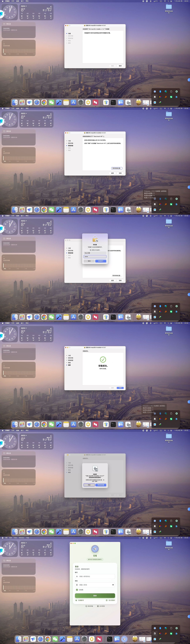Viewport: 190px width, 644px height.
Task: Click the headset icon for 联系客服
Action: pyautogui.click(x=86, y=606)
